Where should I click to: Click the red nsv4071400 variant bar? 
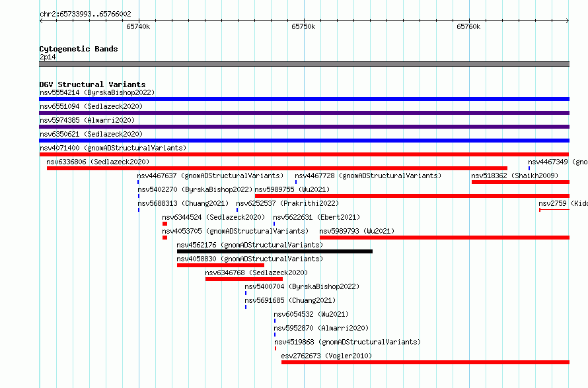click(x=304, y=154)
